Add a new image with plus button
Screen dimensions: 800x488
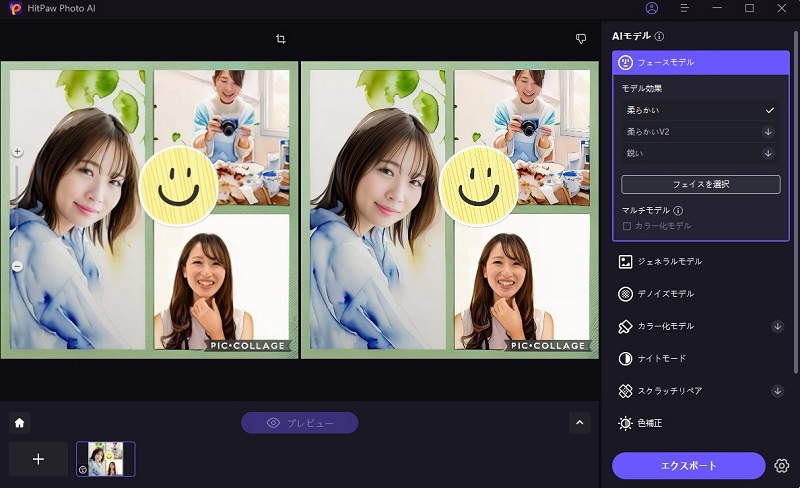tap(38, 459)
